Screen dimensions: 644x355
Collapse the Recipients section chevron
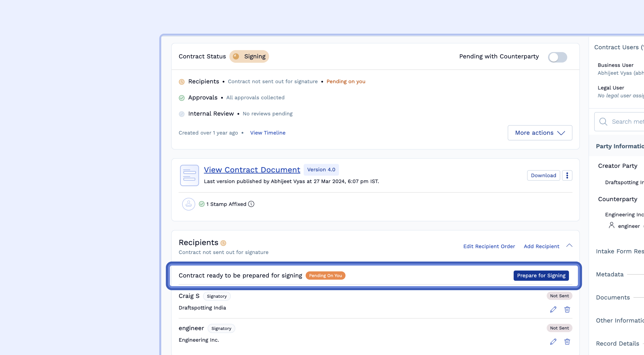(x=569, y=246)
